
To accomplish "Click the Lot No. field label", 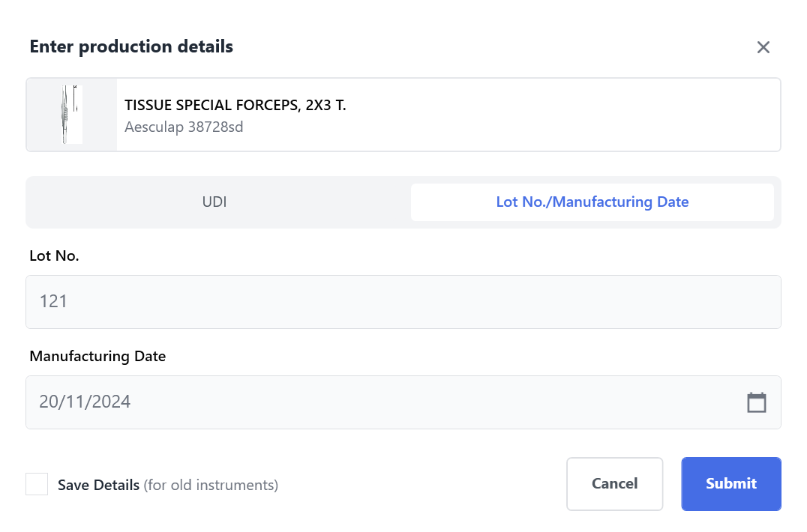I will tap(54, 256).
